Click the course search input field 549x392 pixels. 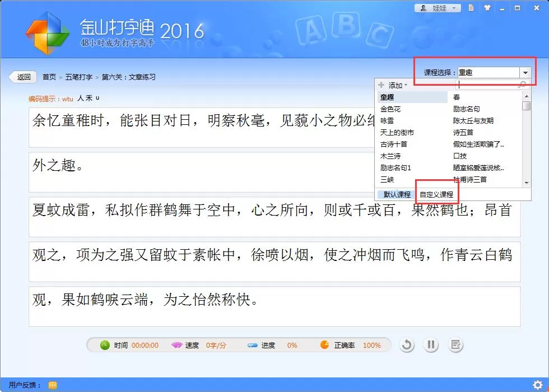pos(487,85)
